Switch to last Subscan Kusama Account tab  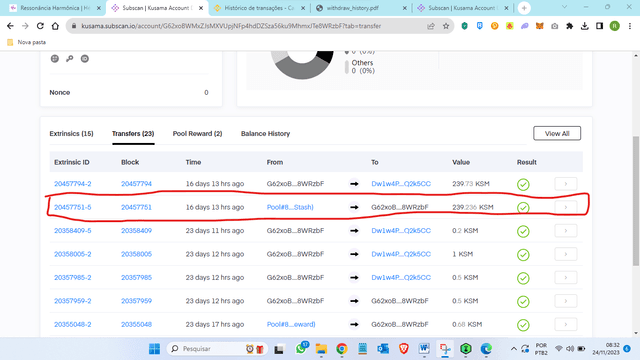pyautogui.click(x=463, y=8)
